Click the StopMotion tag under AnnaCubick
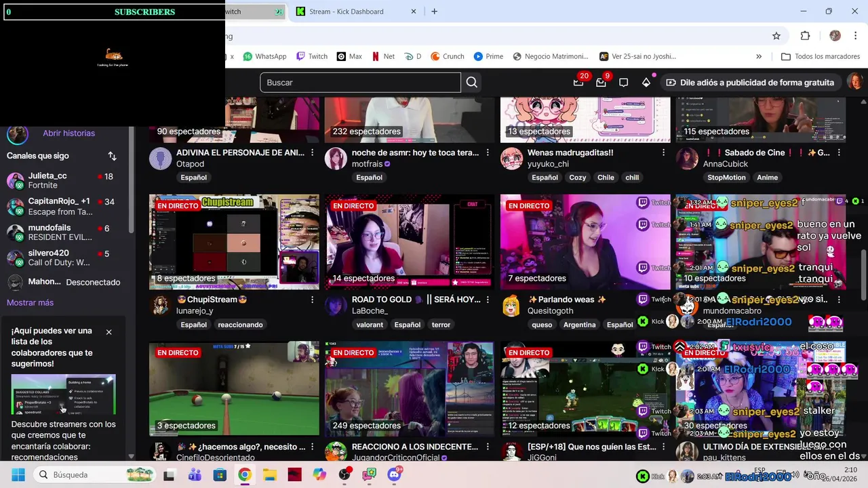Image resolution: width=868 pixels, height=488 pixels. coord(726,178)
